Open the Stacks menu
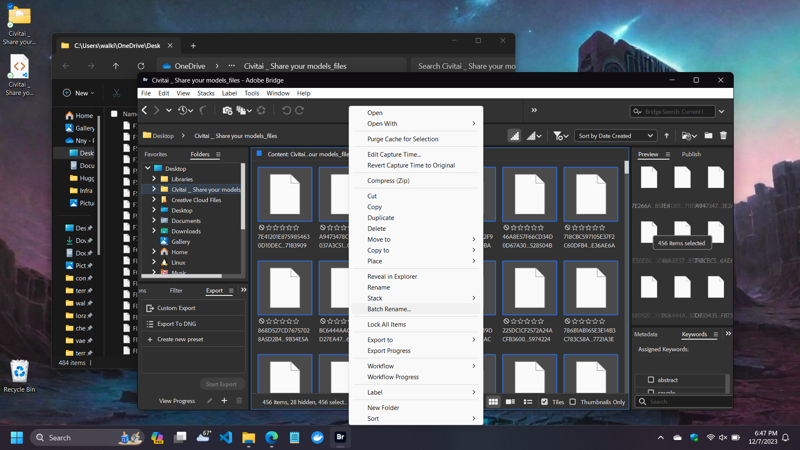800x450 pixels. [206, 93]
